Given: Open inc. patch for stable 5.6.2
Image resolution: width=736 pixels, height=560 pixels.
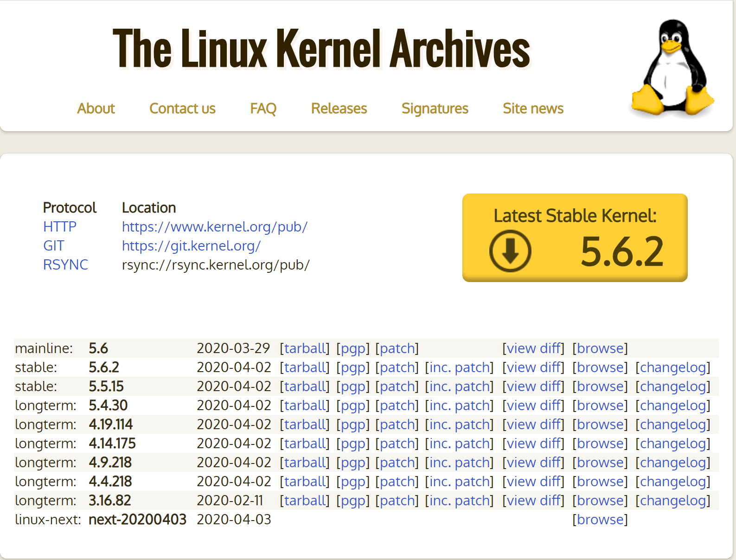Looking at the screenshot, I should pos(460,367).
